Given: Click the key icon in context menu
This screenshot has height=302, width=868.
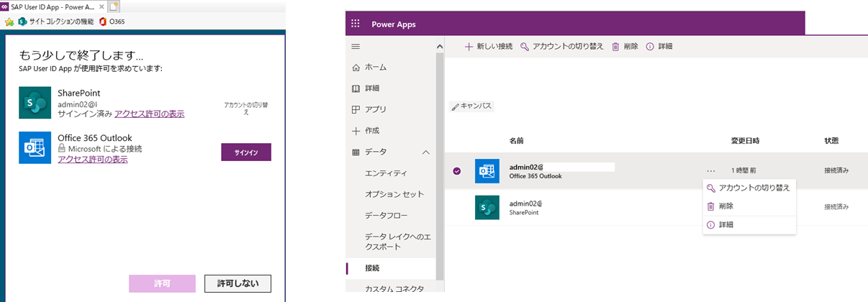Looking at the screenshot, I should [711, 188].
